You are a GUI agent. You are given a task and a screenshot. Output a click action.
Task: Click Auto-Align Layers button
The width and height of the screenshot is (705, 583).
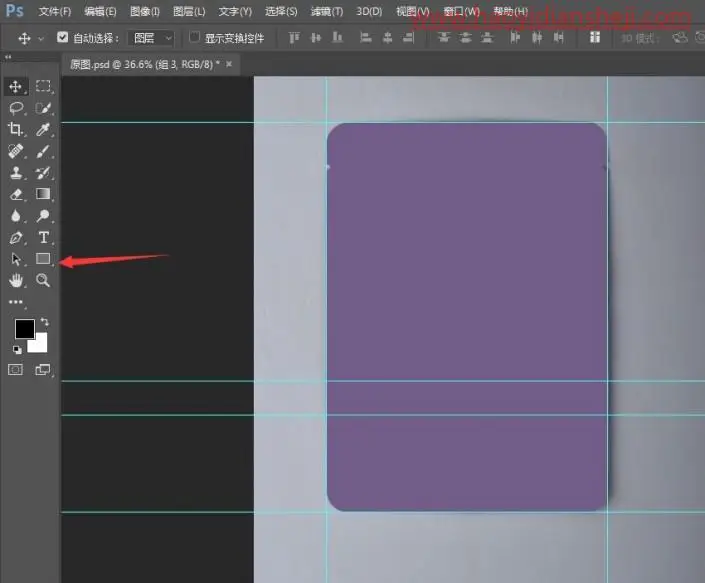(x=595, y=38)
